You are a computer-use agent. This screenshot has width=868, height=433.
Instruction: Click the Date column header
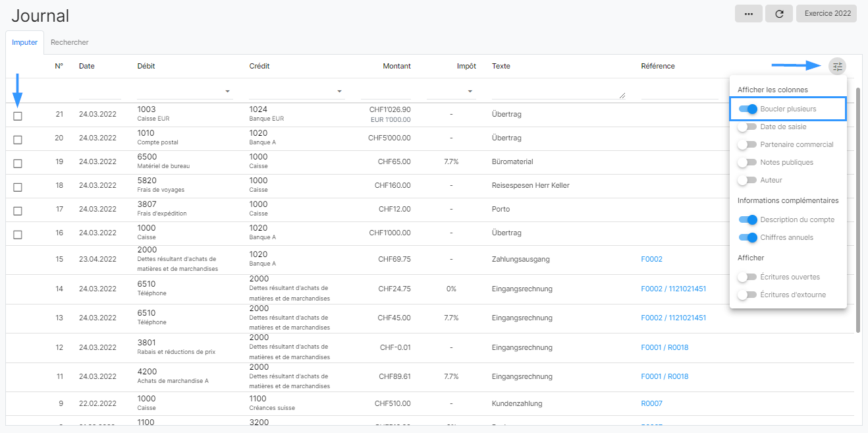click(86, 66)
